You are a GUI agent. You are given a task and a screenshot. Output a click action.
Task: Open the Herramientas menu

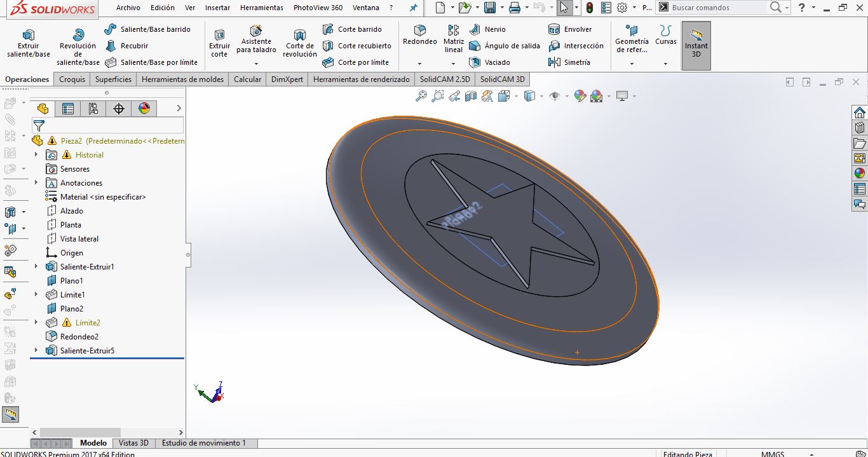pos(261,8)
